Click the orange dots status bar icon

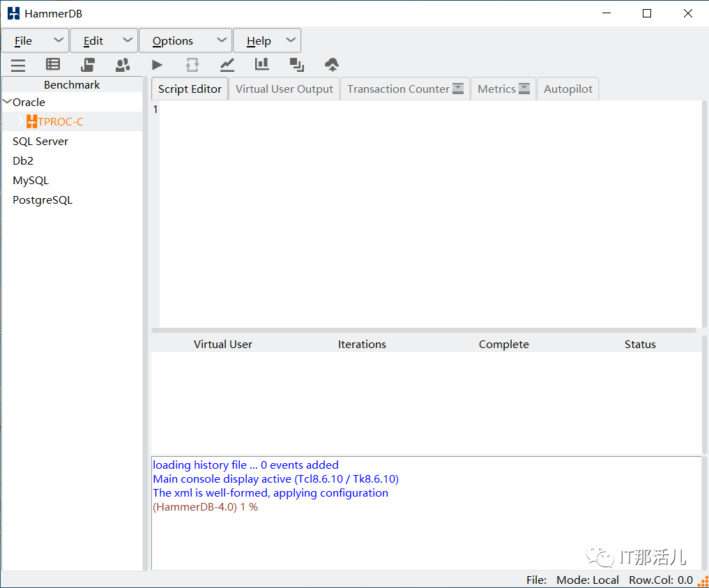tap(703, 581)
